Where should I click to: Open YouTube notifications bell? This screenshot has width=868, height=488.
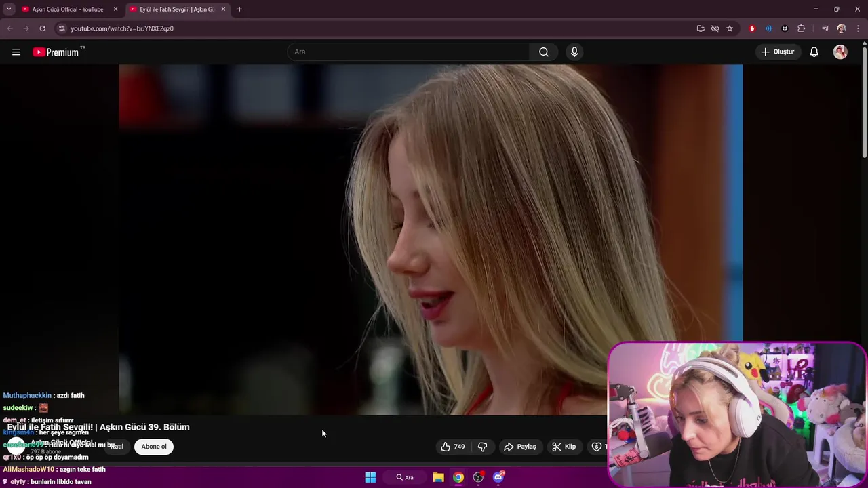[x=814, y=52]
